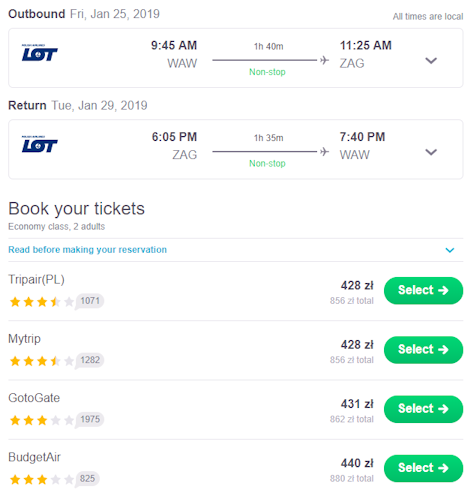Click the GotoGate star rating
The height and width of the screenshot is (493, 468).
coord(42,420)
